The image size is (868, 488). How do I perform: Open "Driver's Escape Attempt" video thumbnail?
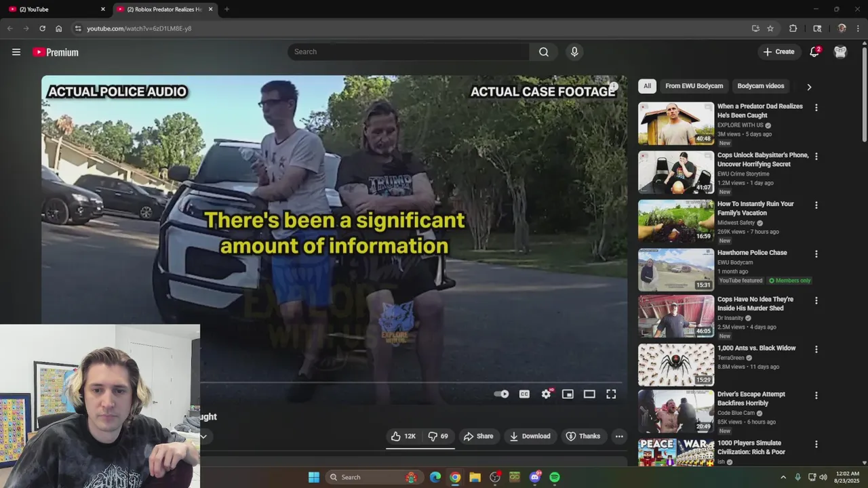[676, 411]
